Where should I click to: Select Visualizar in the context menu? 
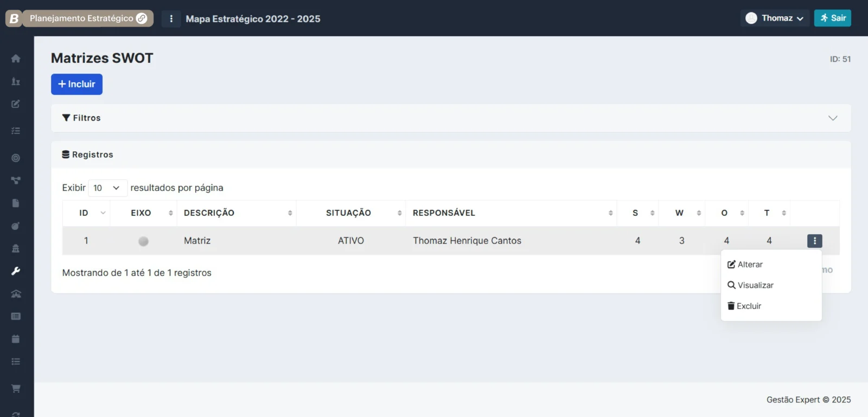click(750, 285)
